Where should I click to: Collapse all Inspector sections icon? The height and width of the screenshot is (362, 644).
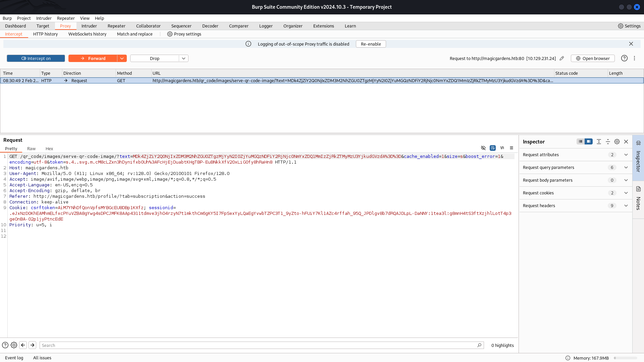pyautogui.click(x=608, y=142)
